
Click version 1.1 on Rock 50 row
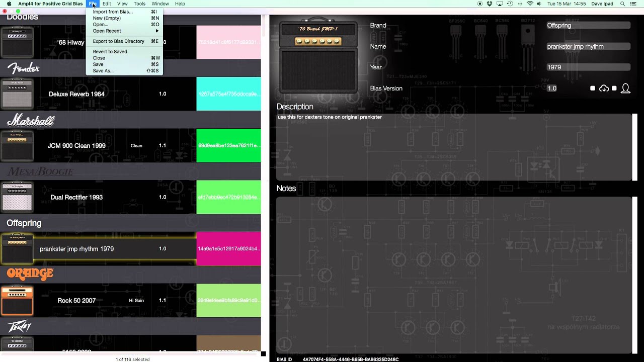click(x=163, y=300)
